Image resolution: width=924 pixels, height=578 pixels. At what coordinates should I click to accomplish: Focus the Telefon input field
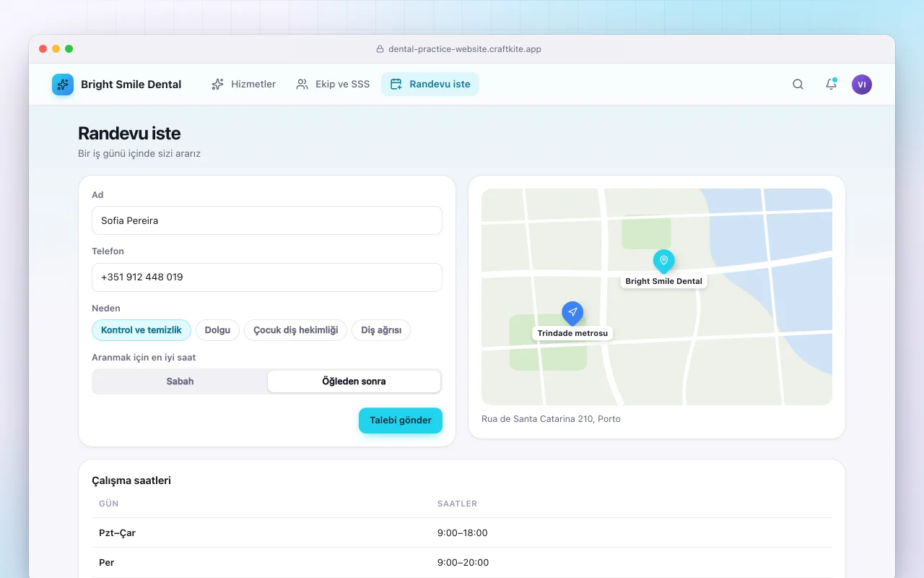click(x=267, y=277)
